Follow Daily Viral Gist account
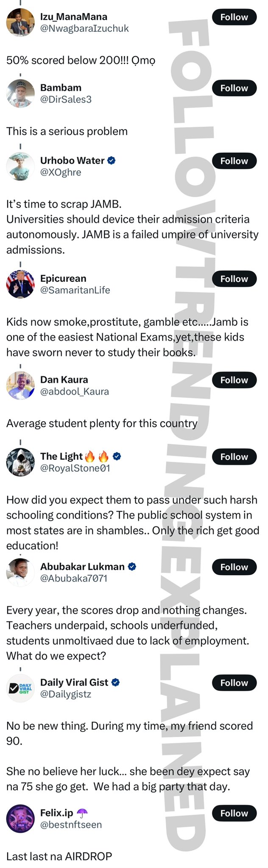Image resolution: width=268 pixels, height=868 pixels. point(234,683)
